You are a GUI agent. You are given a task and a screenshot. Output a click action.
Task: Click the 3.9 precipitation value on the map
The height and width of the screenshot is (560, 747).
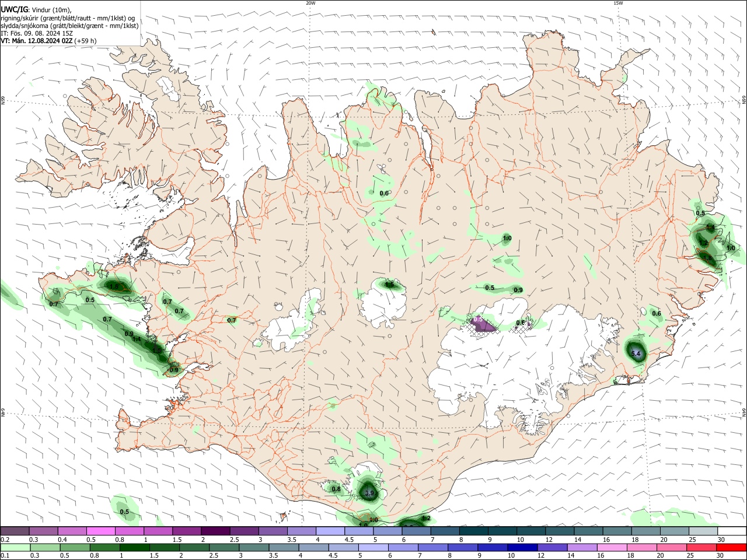tap(369, 494)
